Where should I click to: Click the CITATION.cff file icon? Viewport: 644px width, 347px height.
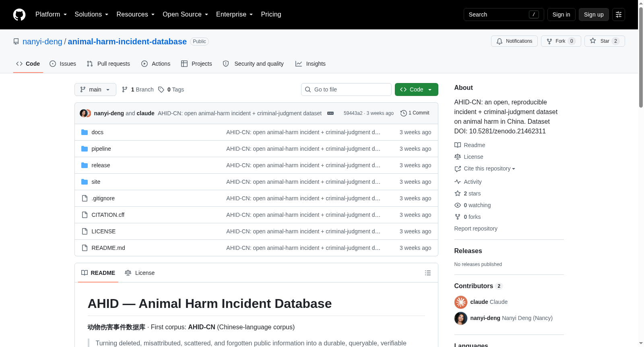85,215
